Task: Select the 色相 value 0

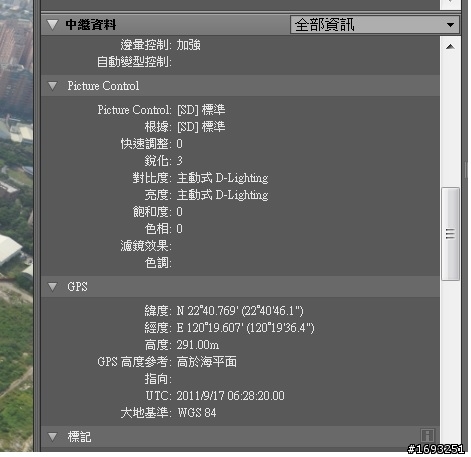Action: [180, 229]
